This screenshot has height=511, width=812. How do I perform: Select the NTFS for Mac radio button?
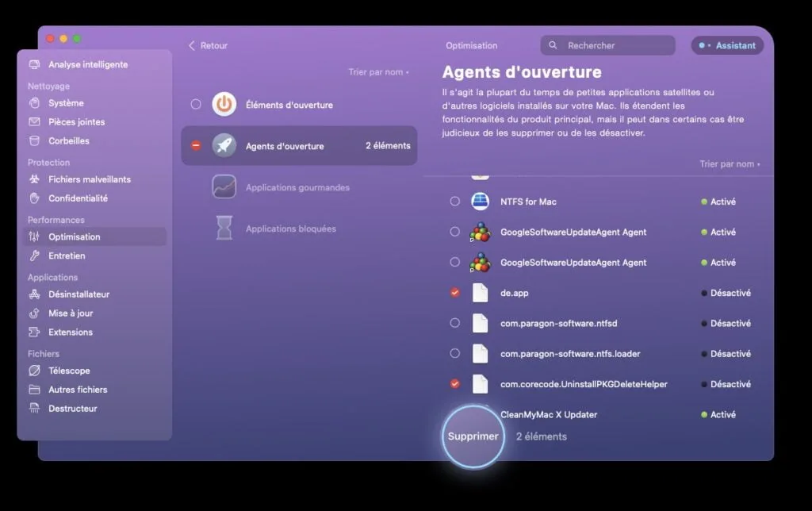pos(454,201)
